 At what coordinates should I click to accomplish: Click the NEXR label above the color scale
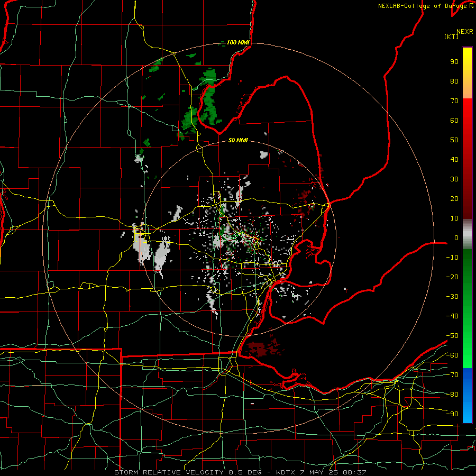click(x=464, y=32)
